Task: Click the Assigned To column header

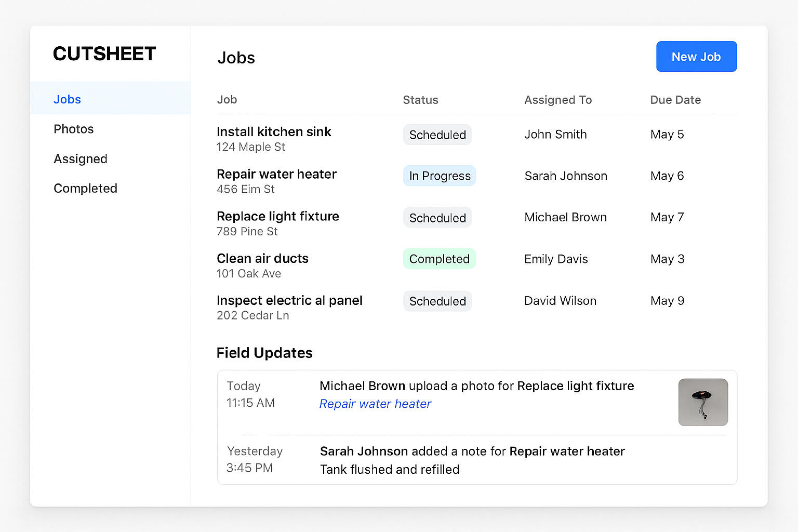Action: pyautogui.click(x=558, y=100)
